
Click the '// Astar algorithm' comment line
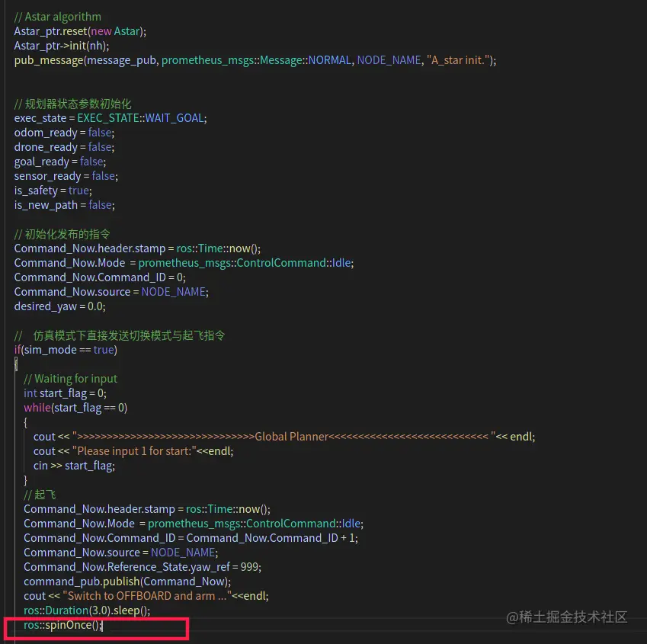pos(57,17)
